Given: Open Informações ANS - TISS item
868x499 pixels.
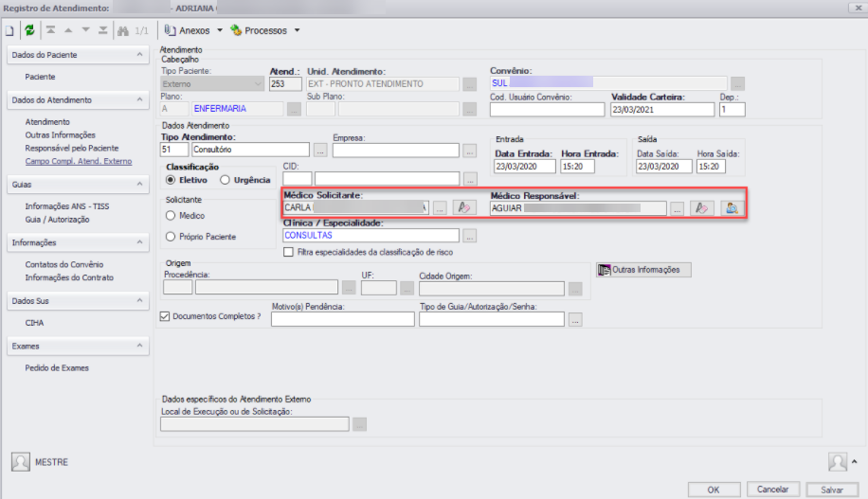Looking at the screenshot, I should (67, 206).
